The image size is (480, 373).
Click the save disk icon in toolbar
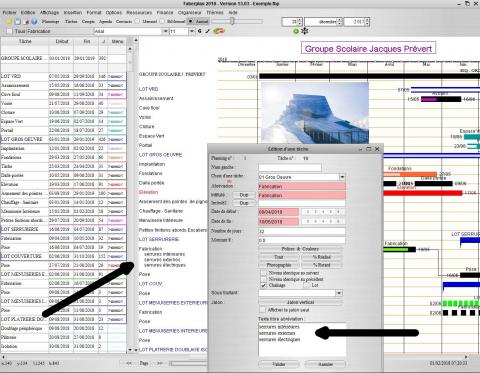tap(18, 22)
